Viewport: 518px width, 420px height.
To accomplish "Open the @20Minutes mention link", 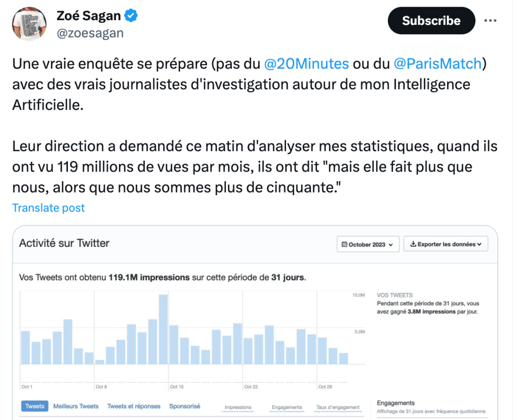I will [306, 64].
